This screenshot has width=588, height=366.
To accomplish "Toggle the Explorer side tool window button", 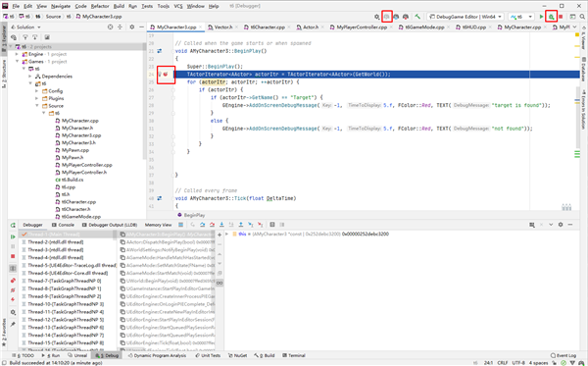I will (x=4, y=38).
